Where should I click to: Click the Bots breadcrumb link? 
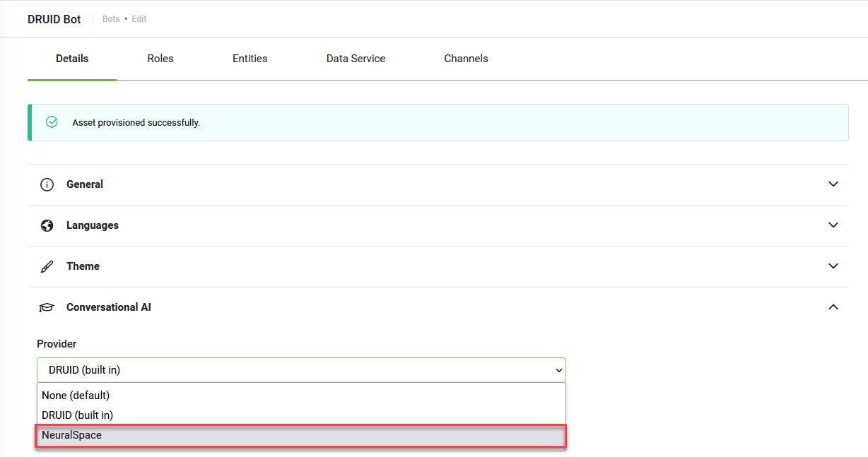point(111,19)
